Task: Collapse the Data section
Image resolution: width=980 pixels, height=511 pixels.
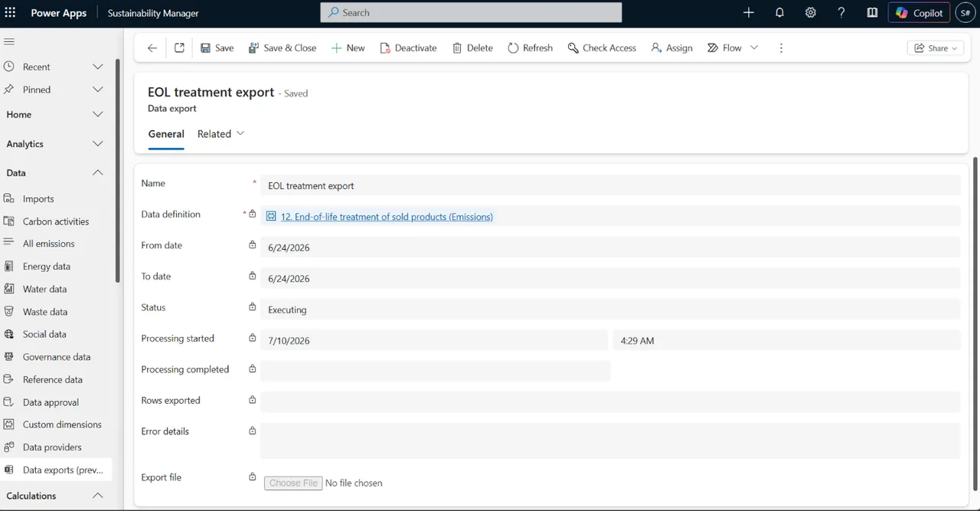Action: pos(97,173)
